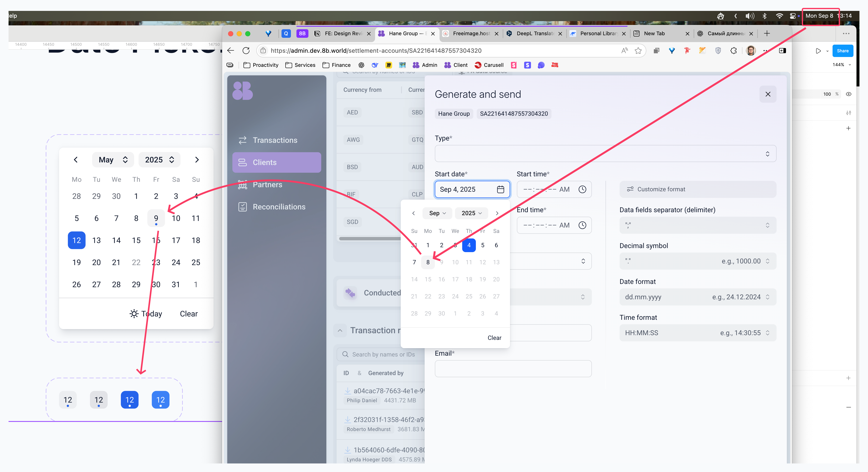This screenshot has width=868, height=472.
Task: Download report a04cac78-7663-4e1e
Action: (348, 391)
